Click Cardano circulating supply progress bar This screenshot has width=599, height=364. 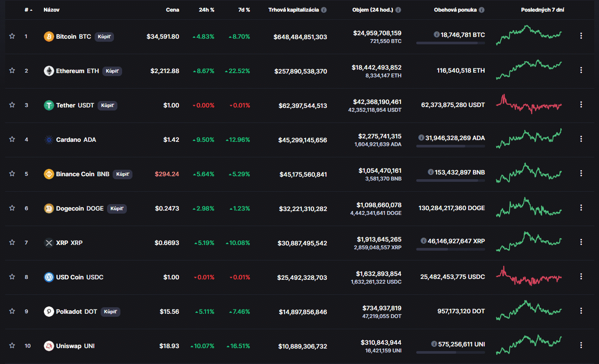click(x=450, y=146)
